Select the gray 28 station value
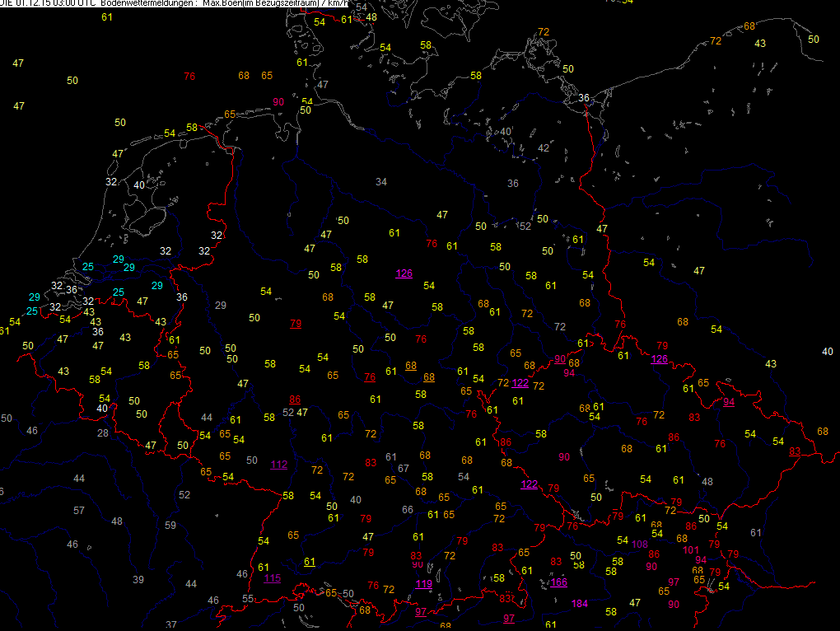The height and width of the screenshot is (631, 840). (103, 432)
